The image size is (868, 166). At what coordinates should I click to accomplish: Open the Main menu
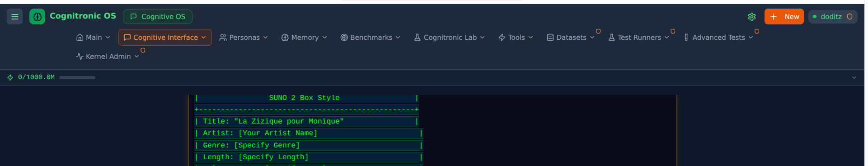[93, 38]
